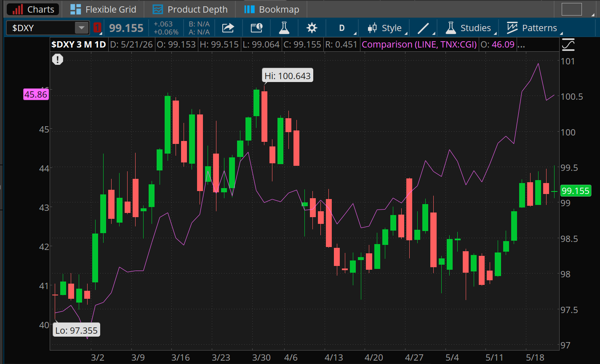Click the share chart arrow icon

[x=228, y=28]
